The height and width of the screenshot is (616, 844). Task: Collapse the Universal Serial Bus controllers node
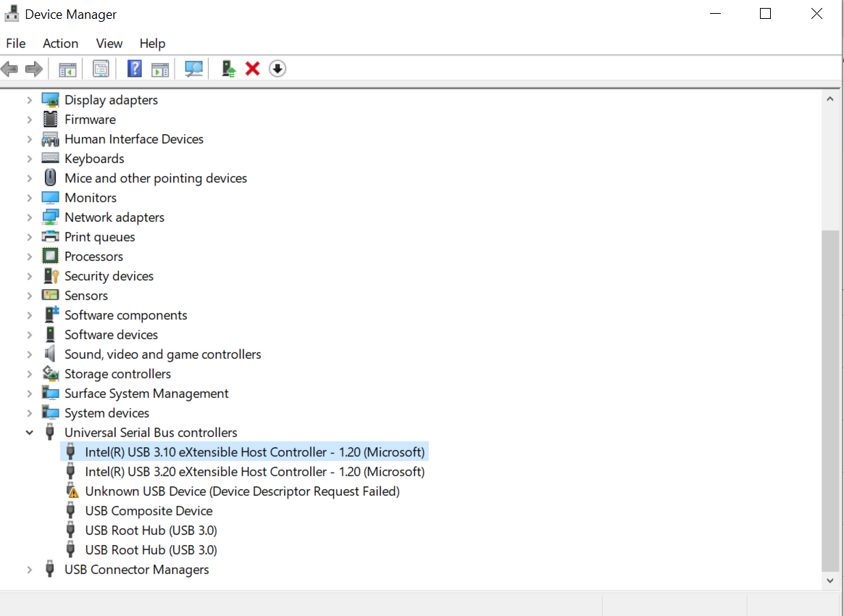(x=30, y=433)
